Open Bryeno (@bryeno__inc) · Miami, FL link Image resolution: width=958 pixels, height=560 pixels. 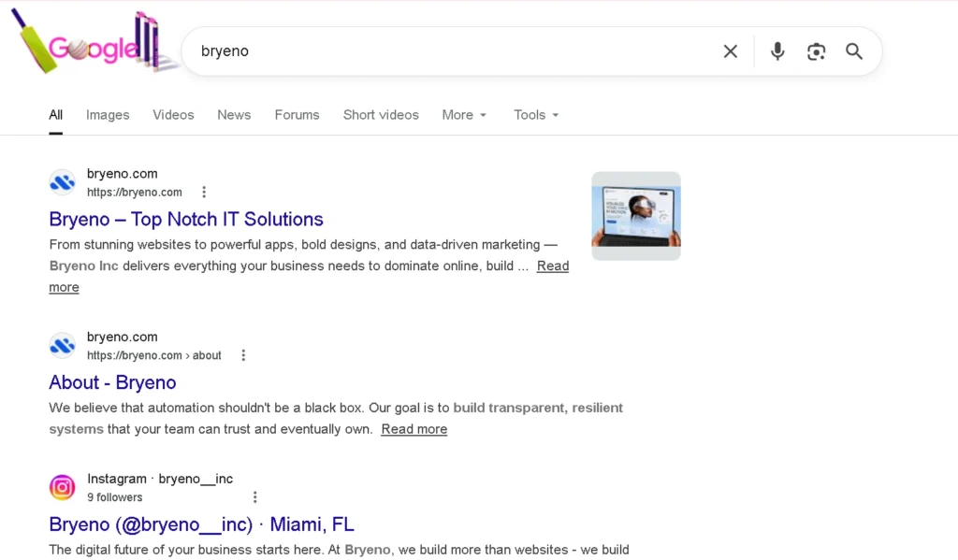(202, 524)
